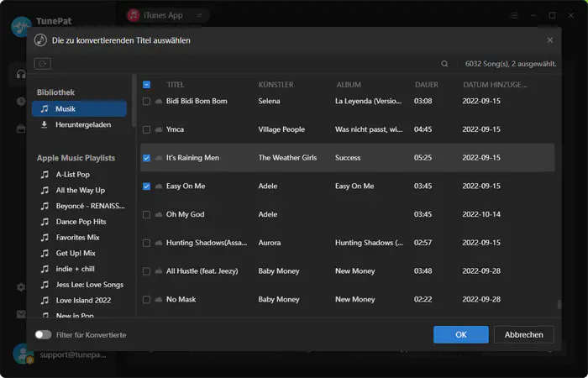Click artist The Weather Girls

tap(287, 158)
